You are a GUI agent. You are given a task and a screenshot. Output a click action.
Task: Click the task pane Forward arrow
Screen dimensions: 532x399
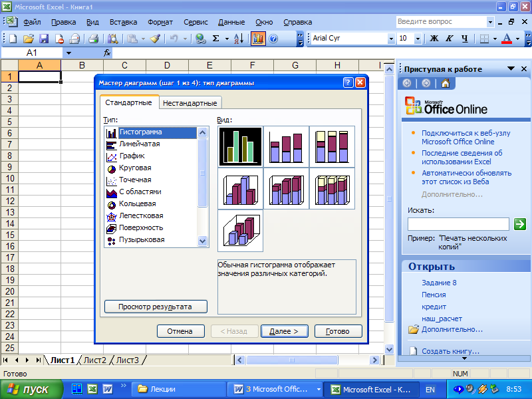[x=426, y=83]
